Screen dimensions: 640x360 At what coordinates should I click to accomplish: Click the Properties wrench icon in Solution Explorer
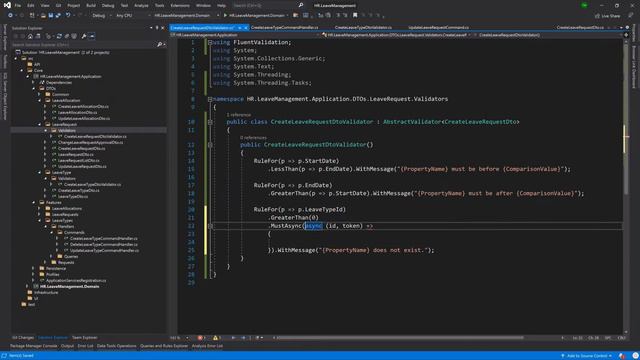(84, 36)
